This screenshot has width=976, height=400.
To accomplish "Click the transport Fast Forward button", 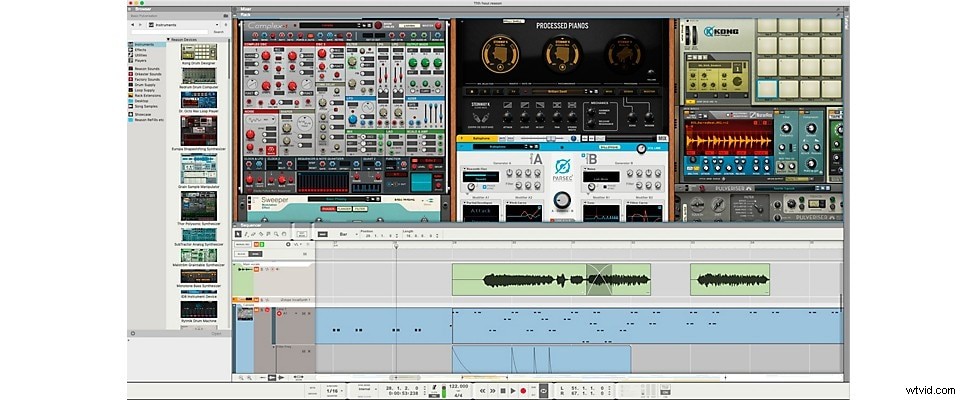I will click(492, 391).
